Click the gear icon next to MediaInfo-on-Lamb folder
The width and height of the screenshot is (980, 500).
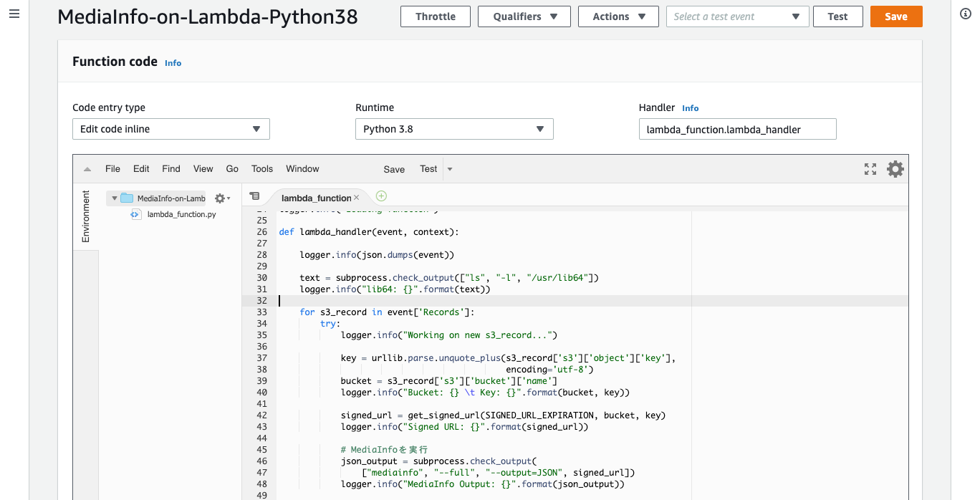[221, 198]
